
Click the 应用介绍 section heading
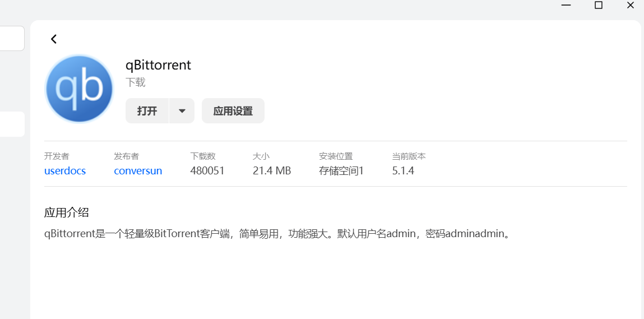pyautogui.click(x=67, y=212)
